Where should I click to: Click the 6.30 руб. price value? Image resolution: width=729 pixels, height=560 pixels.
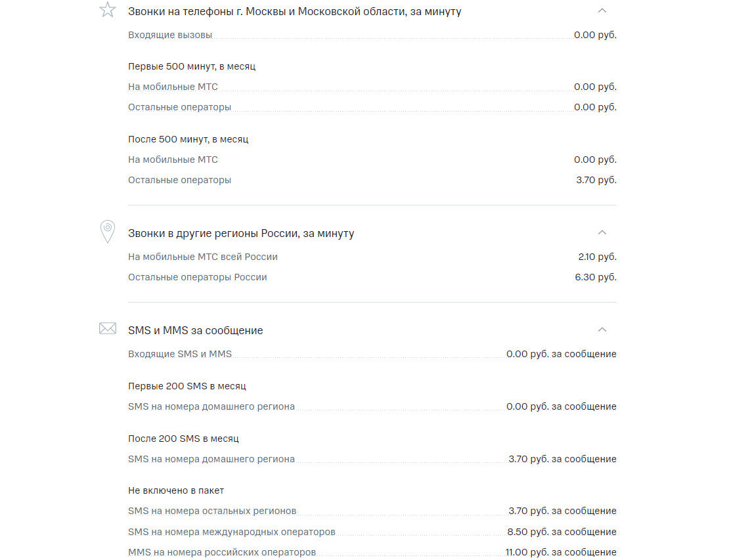pyautogui.click(x=596, y=277)
